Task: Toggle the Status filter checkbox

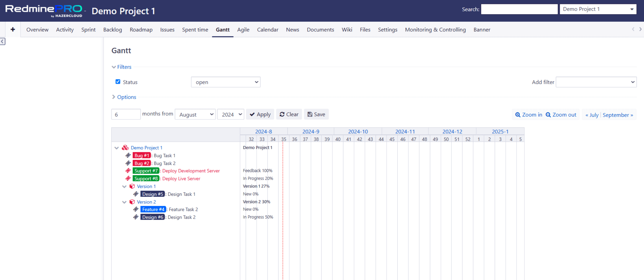Action: pyautogui.click(x=118, y=82)
